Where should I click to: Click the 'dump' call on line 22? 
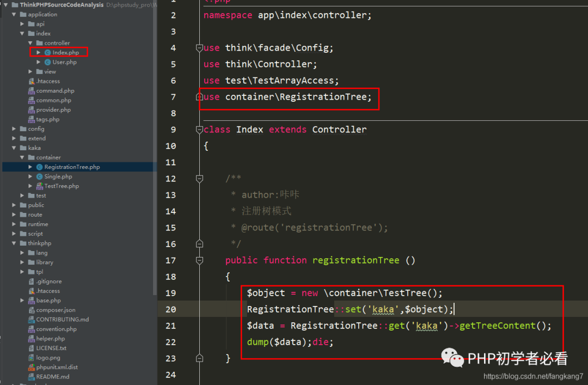click(x=258, y=342)
